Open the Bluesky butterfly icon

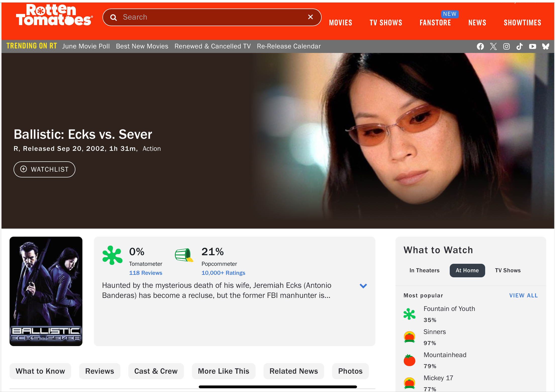[545, 46]
